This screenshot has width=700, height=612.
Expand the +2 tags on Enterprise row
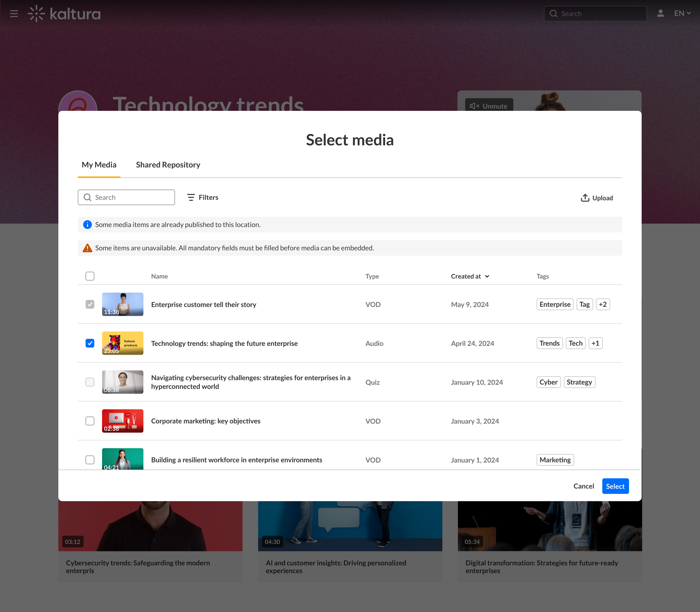(x=603, y=304)
